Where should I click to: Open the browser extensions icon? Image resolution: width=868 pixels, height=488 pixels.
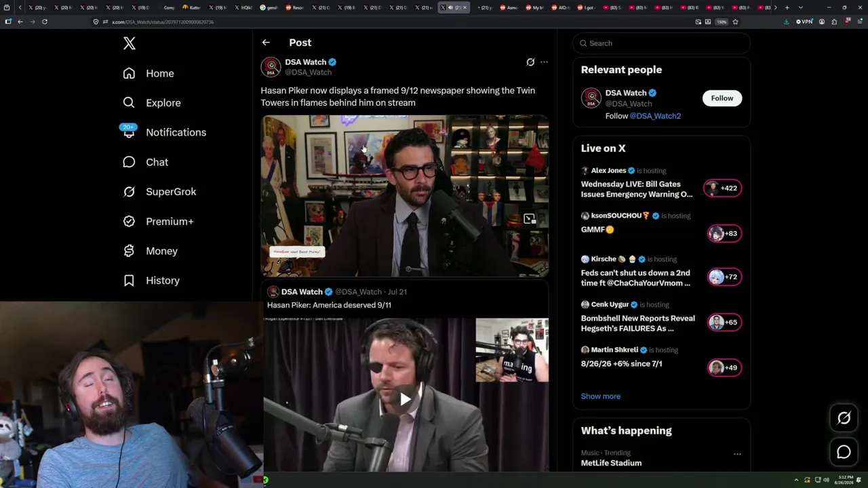pyautogui.click(x=834, y=22)
